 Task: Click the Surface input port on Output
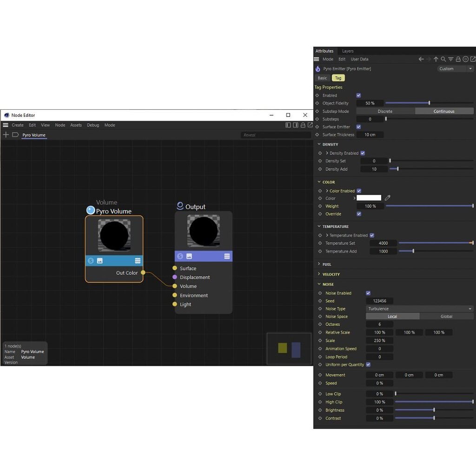[175, 268]
